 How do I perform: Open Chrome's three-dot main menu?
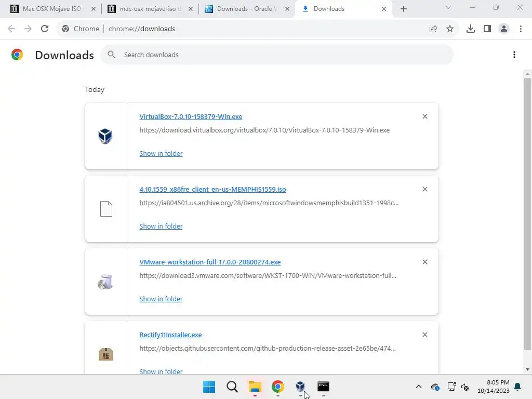point(521,29)
